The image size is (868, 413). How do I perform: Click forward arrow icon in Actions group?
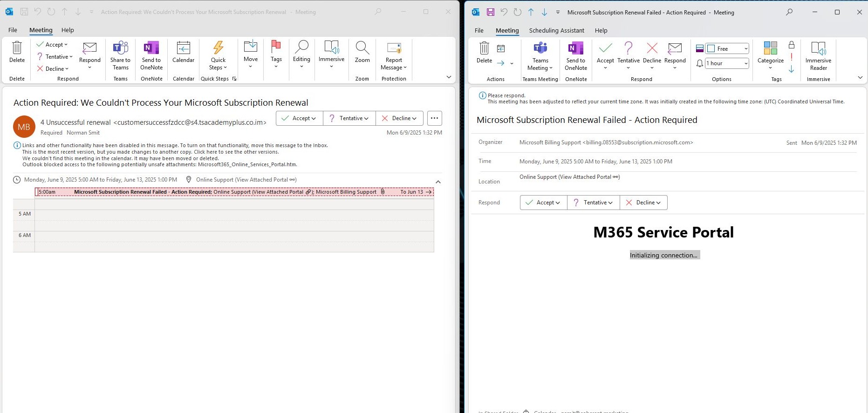(501, 63)
